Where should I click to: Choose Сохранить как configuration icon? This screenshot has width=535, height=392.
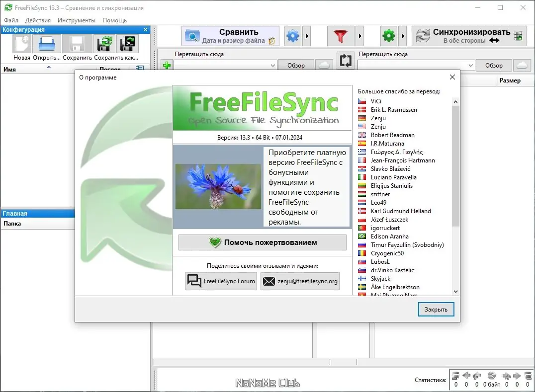(x=104, y=44)
